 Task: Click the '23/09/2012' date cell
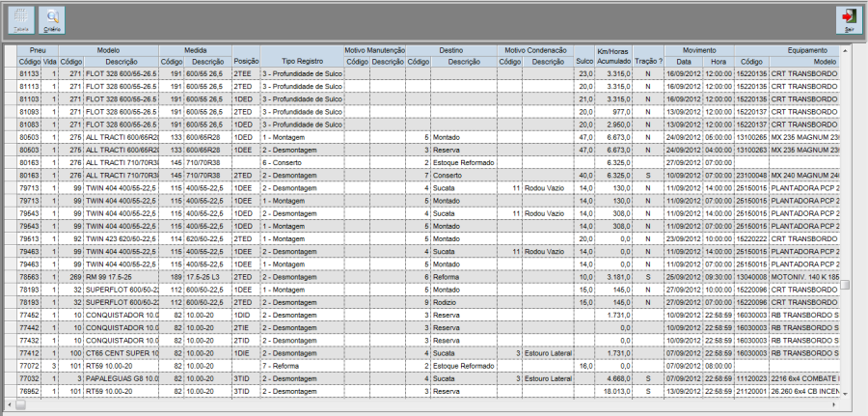coord(684,239)
